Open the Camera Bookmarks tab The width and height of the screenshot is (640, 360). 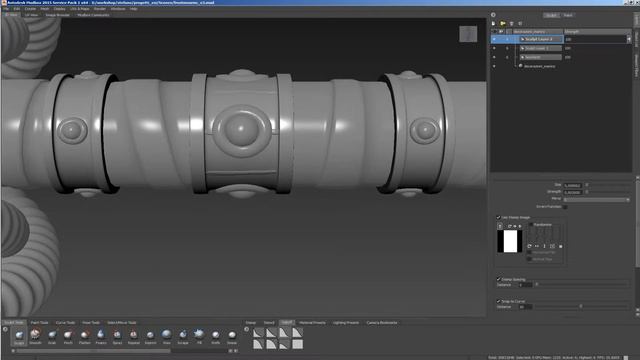pyautogui.click(x=382, y=322)
